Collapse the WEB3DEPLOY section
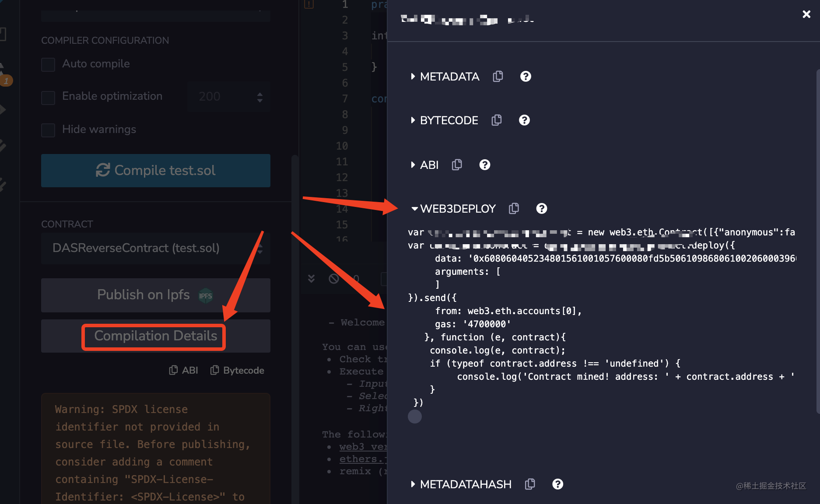Viewport: 820px width, 504px height. click(x=414, y=209)
